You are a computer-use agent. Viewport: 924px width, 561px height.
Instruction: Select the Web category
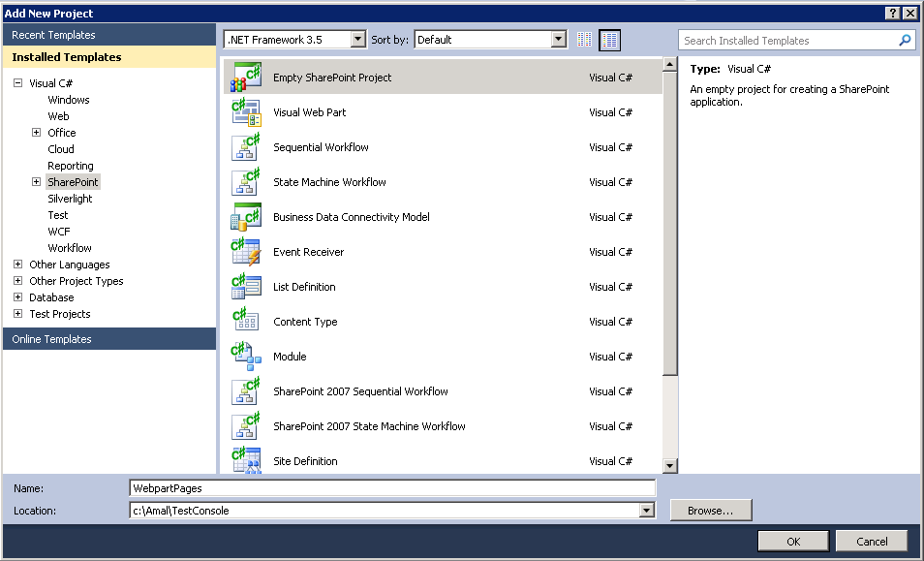(58, 116)
